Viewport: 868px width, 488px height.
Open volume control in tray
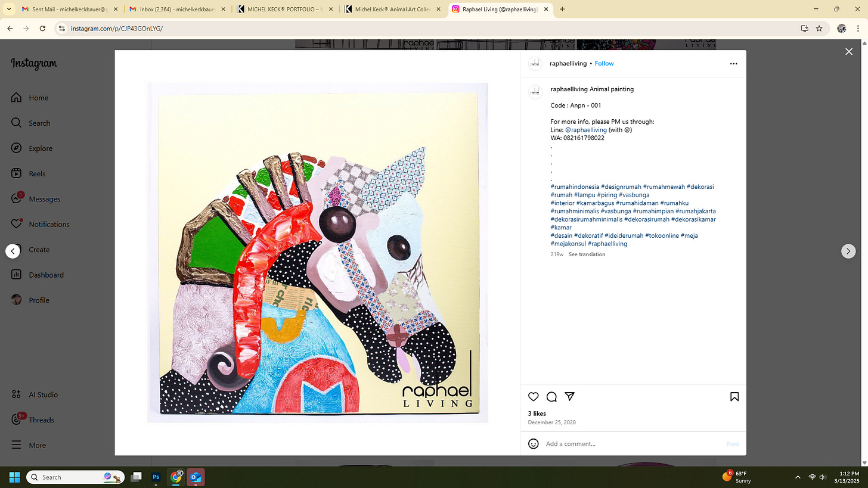pos(823,477)
